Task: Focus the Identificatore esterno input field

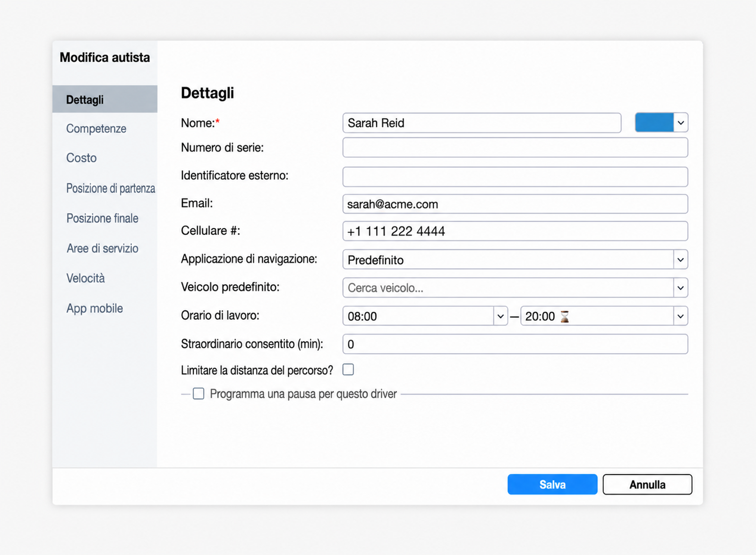Action: (515, 177)
